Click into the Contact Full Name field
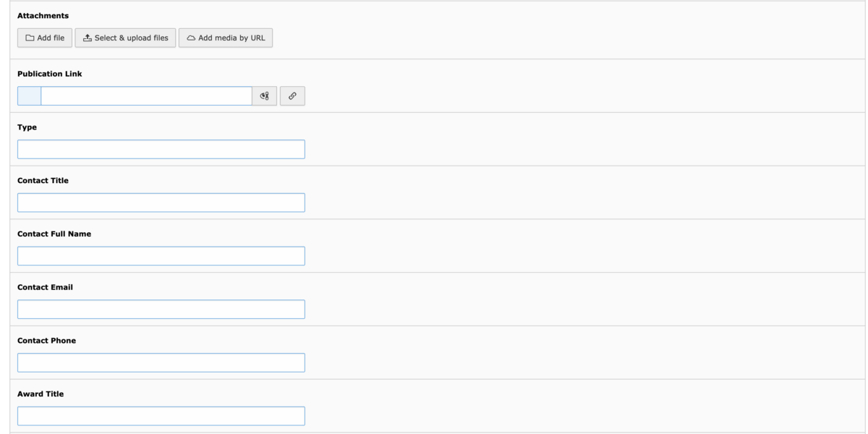The width and height of the screenshot is (868, 434). point(161,256)
